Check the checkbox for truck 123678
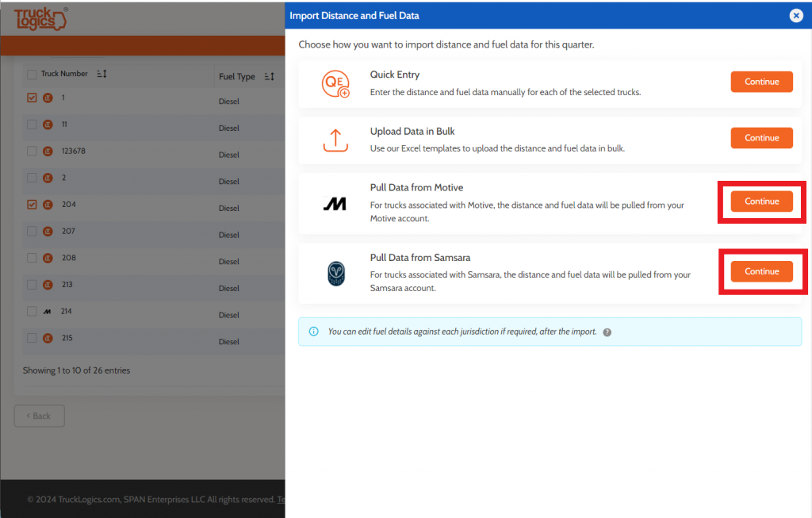The image size is (812, 518). 32,151
